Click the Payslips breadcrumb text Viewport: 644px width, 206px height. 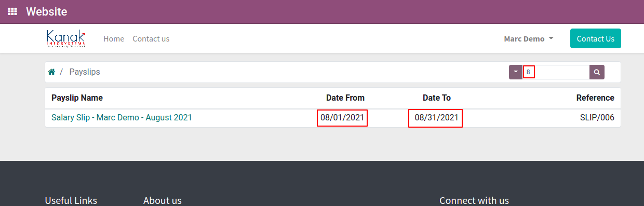(x=85, y=72)
